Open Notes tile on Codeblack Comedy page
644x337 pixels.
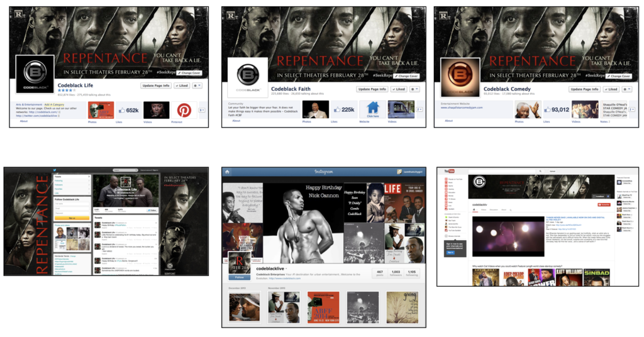pos(614,109)
